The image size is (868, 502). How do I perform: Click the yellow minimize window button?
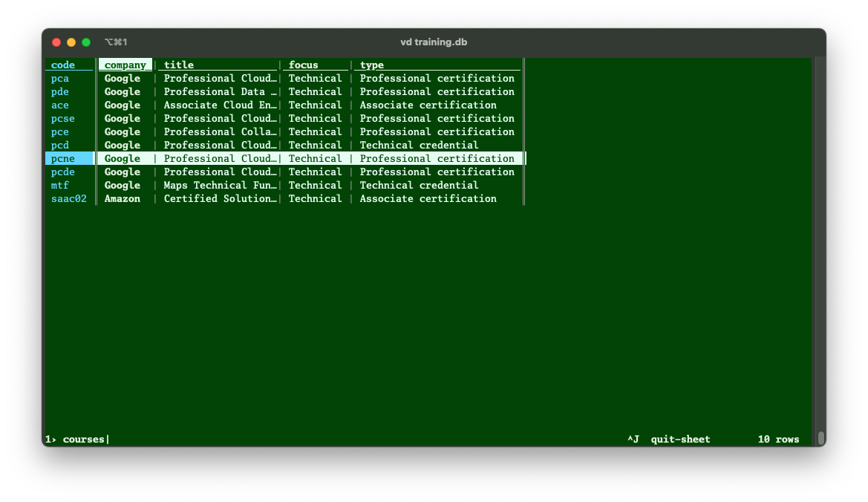pos(71,42)
